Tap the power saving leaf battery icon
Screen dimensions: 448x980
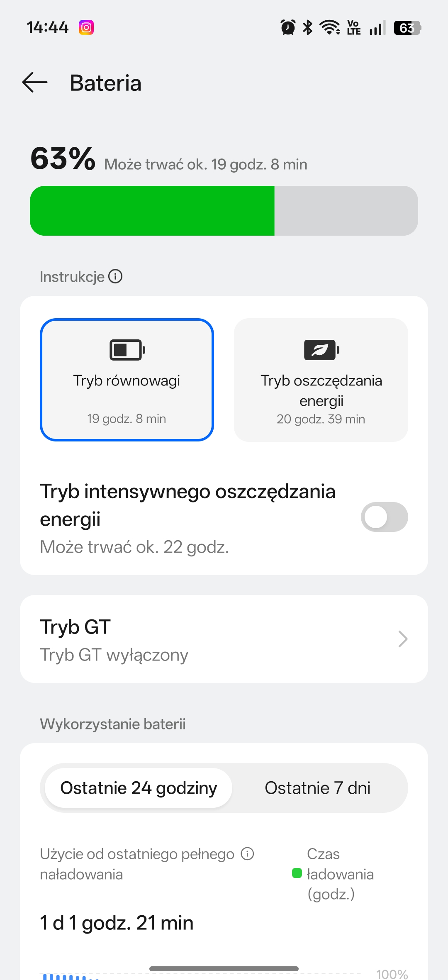click(x=321, y=350)
